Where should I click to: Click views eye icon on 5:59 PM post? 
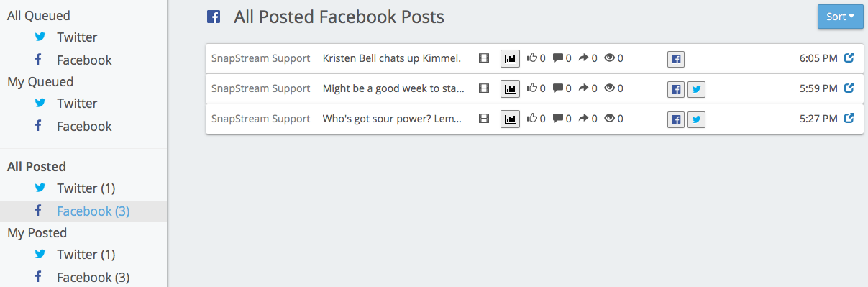tap(609, 88)
